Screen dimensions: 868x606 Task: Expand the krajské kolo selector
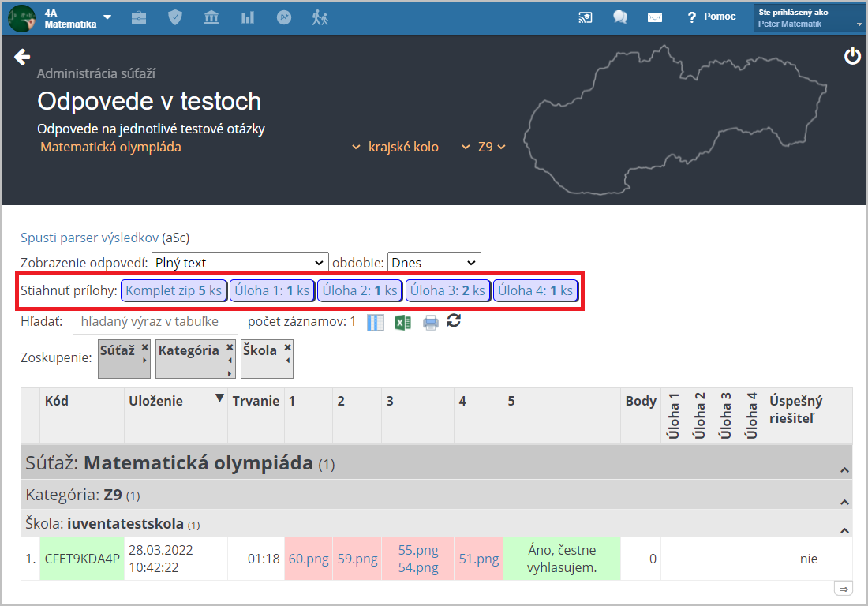coord(395,147)
